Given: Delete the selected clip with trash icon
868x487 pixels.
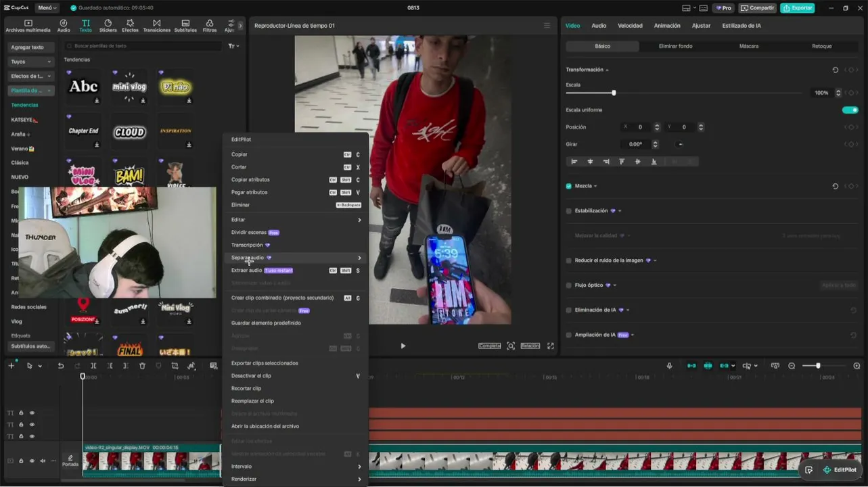Looking at the screenshot, I should click(x=142, y=366).
